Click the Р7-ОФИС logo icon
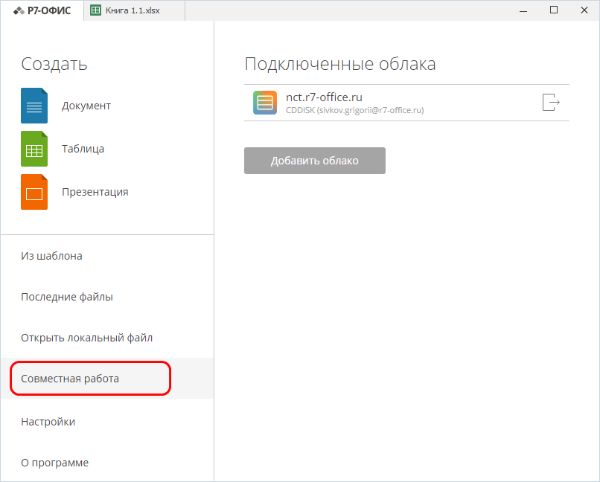This screenshot has height=482, width=600. coord(19,11)
